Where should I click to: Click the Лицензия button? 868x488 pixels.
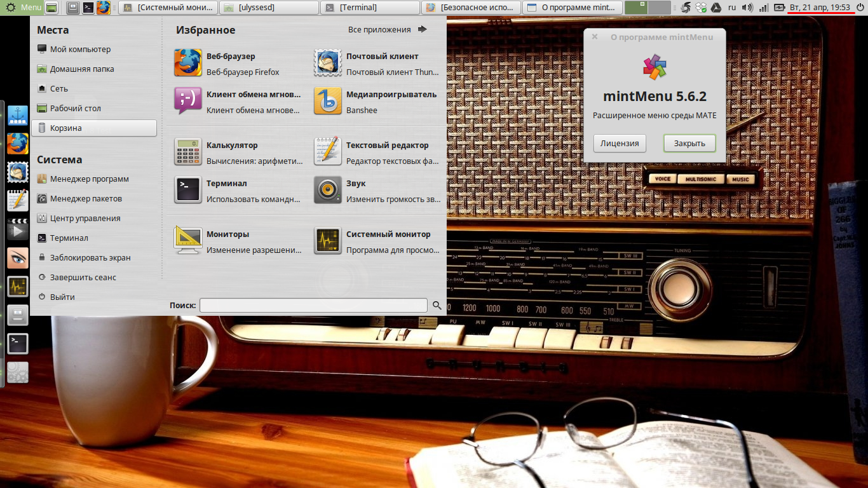pyautogui.click(x=620, y=143)
